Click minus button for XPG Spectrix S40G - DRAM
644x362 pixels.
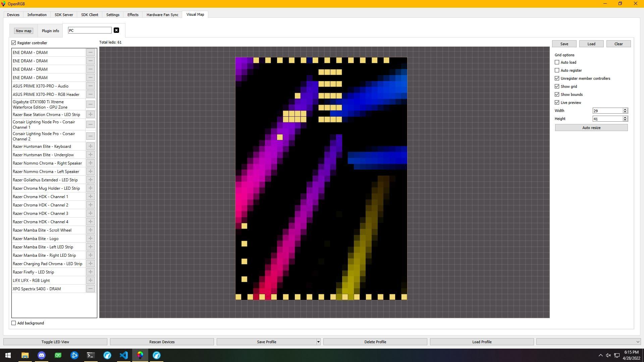[90, 289]
